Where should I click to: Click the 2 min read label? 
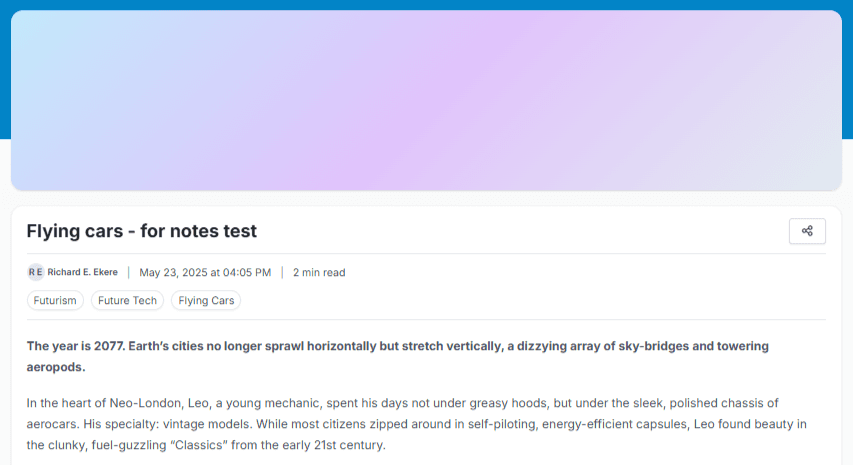319,272
